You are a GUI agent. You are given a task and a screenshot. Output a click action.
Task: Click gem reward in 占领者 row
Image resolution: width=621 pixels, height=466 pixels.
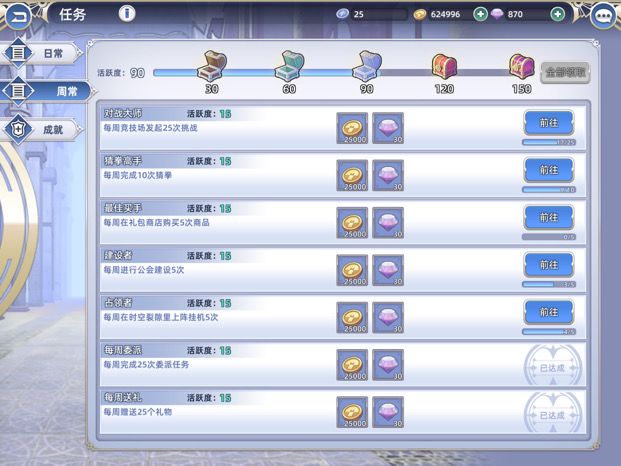388,318
